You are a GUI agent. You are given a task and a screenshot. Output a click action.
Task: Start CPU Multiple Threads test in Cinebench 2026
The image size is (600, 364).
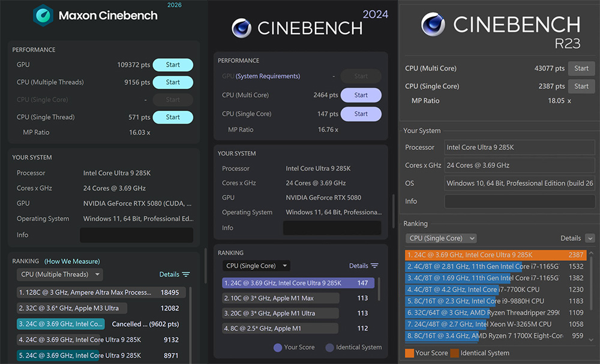[173, 82]
